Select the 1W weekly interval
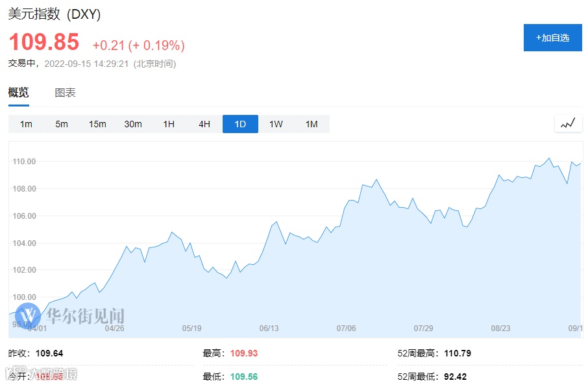The width and height of the screenshot is (588, 385). (276, 124)
